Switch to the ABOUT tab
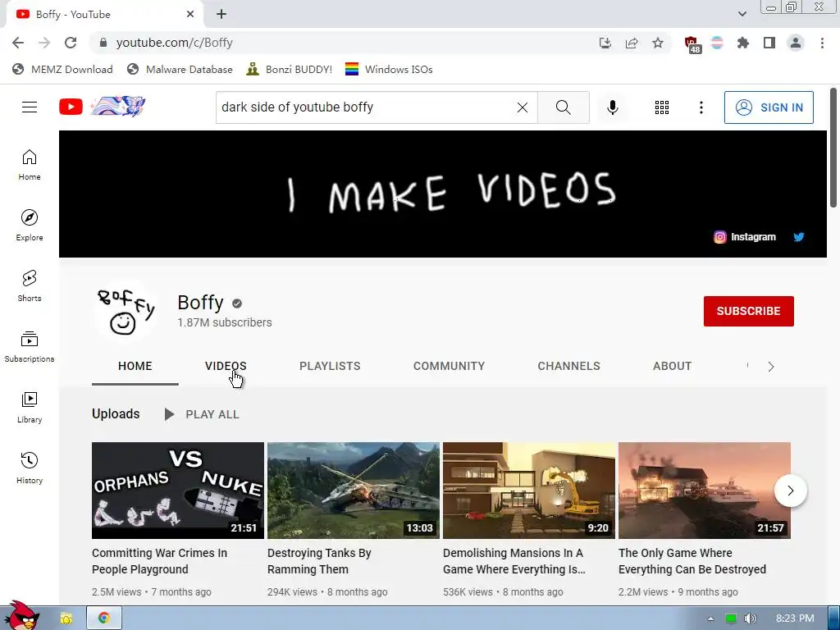The width and height of the screenshot is (840, 630). point(673,366)
